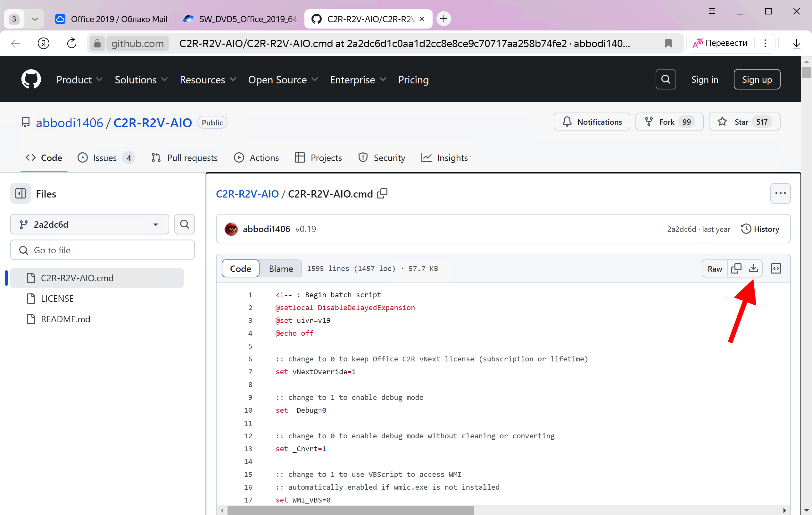The width and height of the screenshot is (812, 515).
Task: Open the Raw file view
Action: (715, 268)
